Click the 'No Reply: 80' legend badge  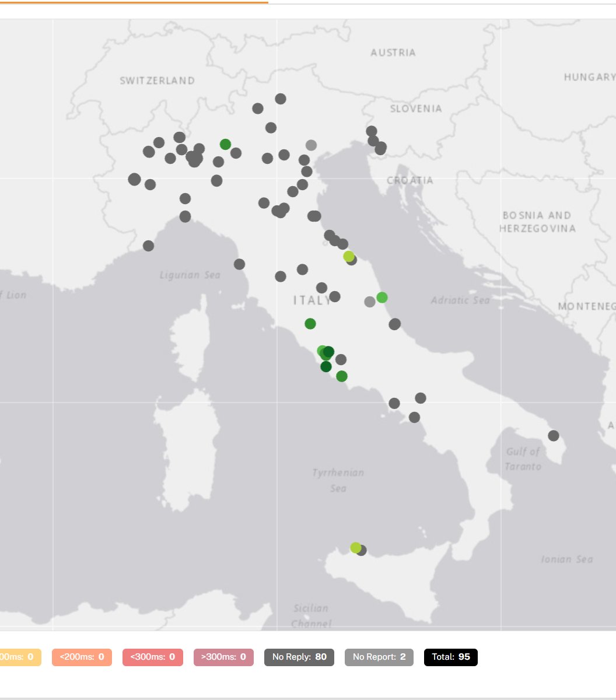coord(299,657)
